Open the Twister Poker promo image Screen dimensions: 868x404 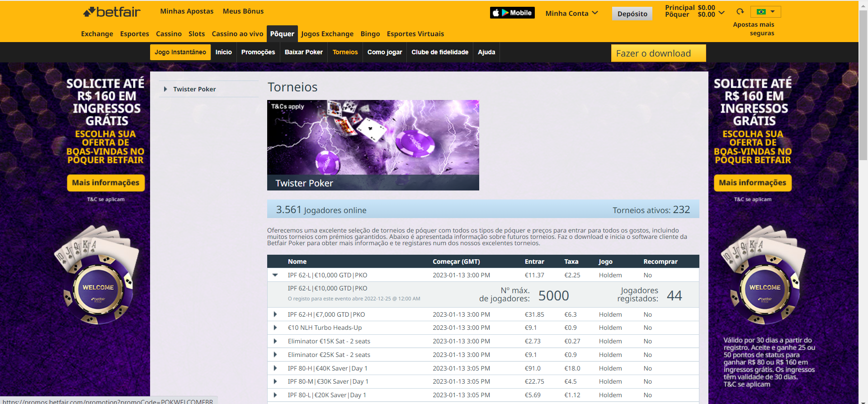pos(373,145)
